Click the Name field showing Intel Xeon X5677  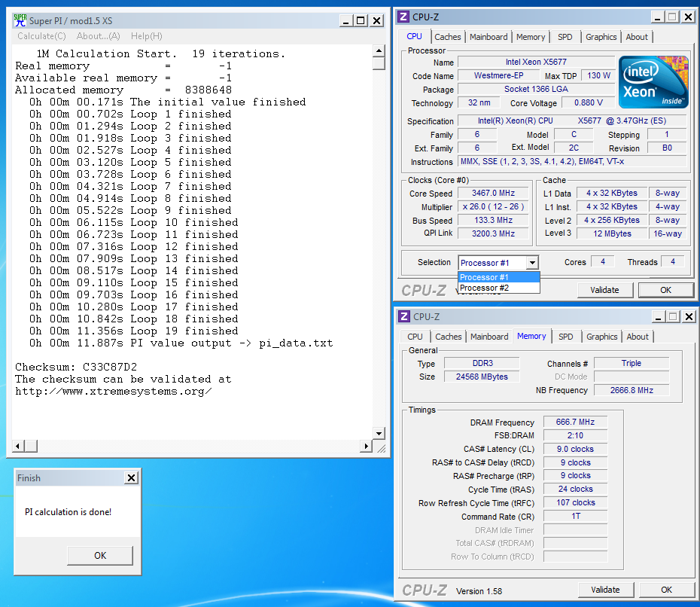536,62
